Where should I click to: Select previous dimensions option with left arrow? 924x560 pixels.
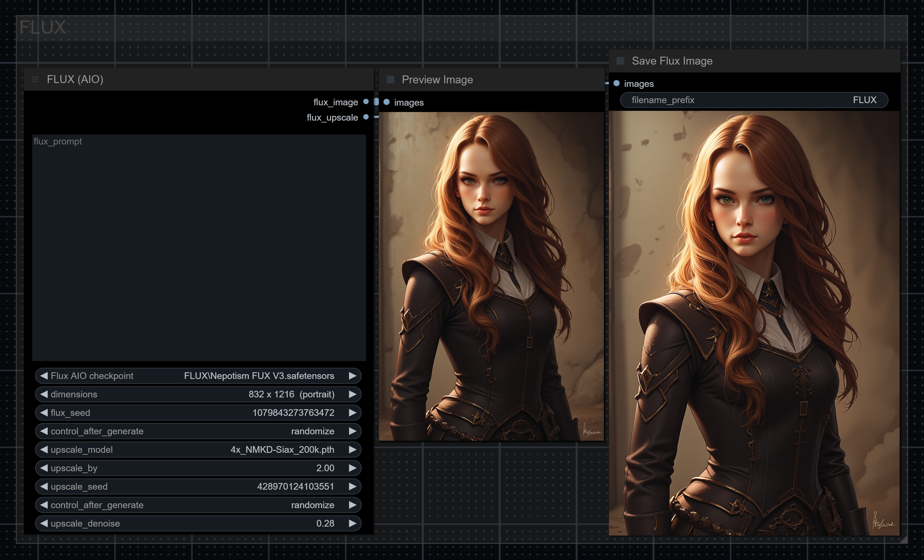click(44, 394)
